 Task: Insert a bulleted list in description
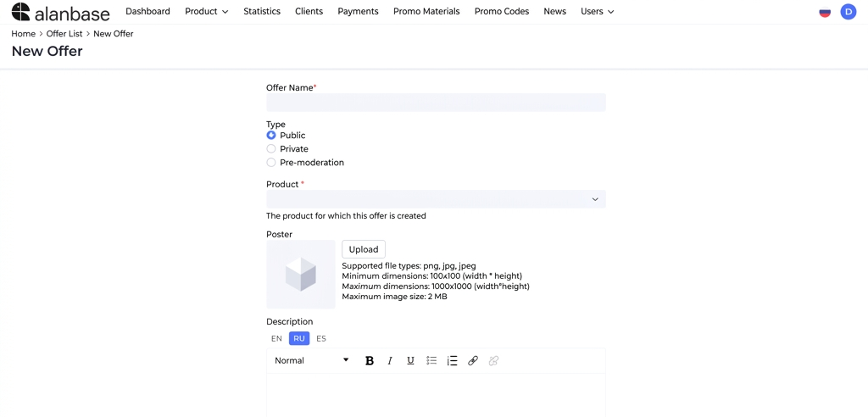tap(431, 361)
